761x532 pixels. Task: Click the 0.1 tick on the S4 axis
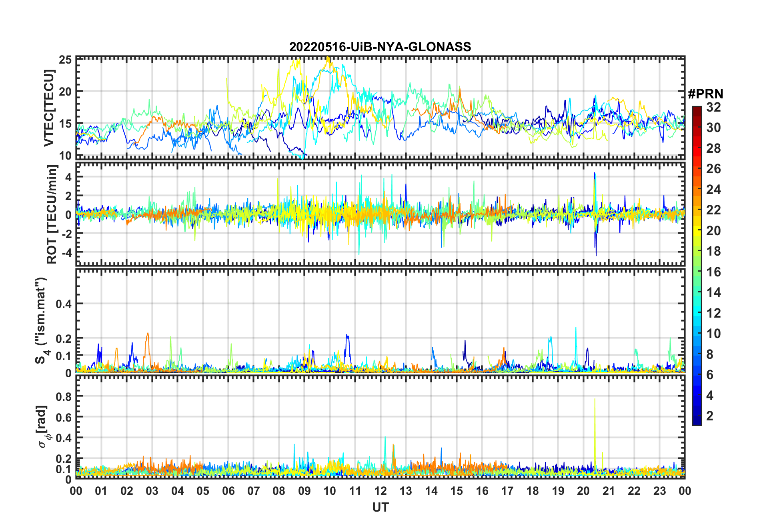click(x=64, y=356)
